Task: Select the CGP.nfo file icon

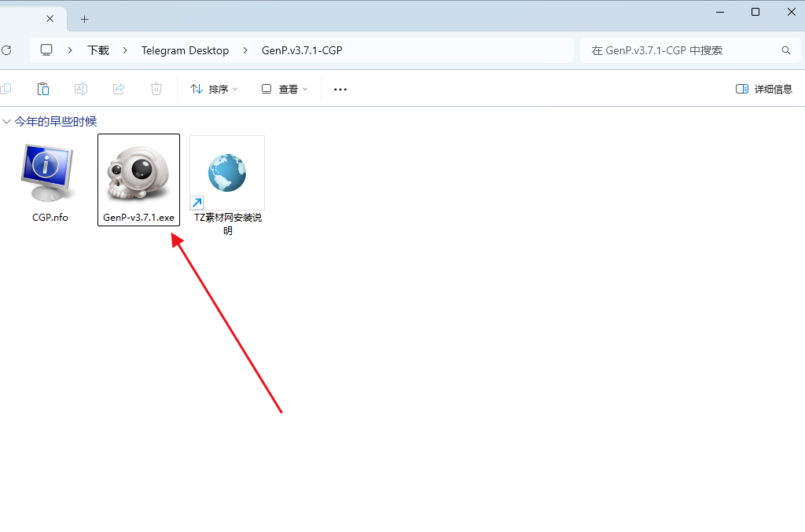Action: 48,174
